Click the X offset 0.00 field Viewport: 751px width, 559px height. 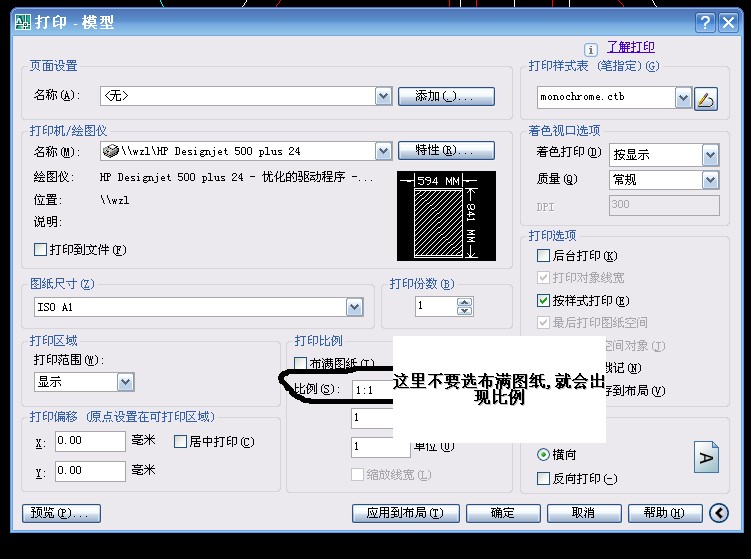90,441
